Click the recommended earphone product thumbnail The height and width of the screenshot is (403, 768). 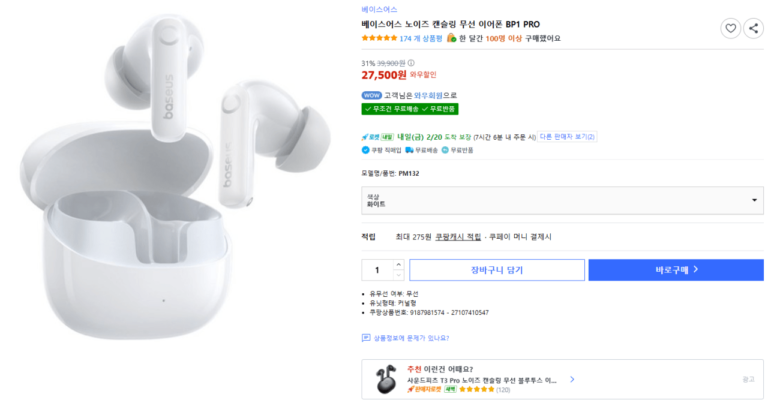click(386, 379)
